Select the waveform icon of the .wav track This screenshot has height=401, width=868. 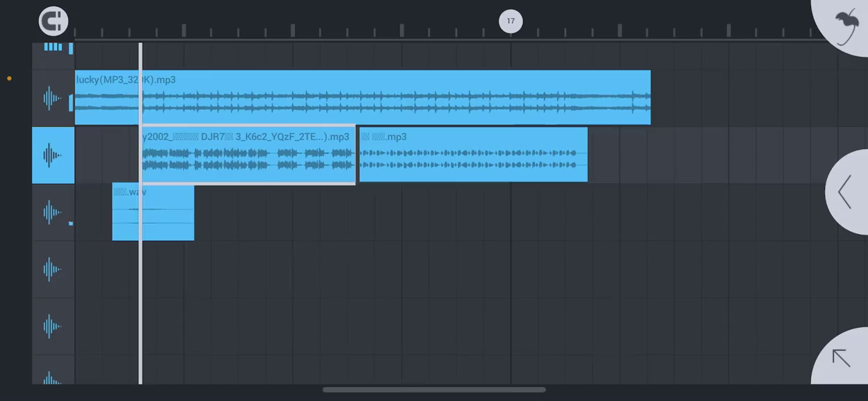(x=52, y=212)
